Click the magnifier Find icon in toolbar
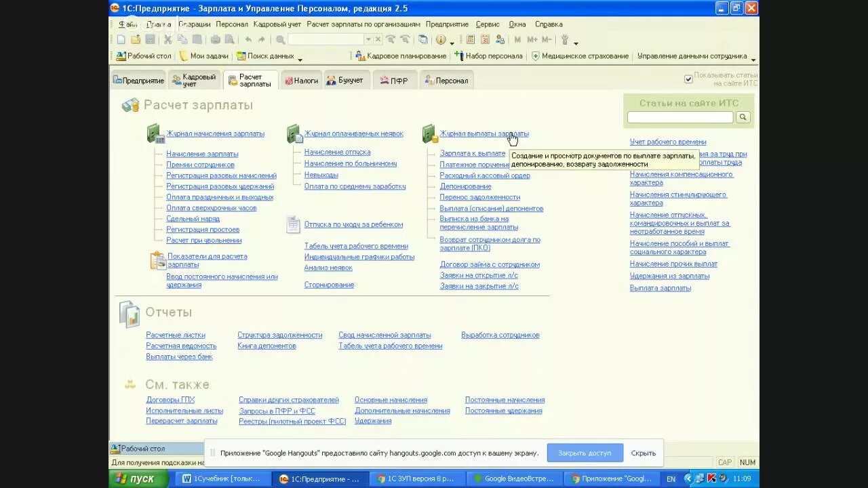This screenshot has height=488, width=868. (280, 39)
